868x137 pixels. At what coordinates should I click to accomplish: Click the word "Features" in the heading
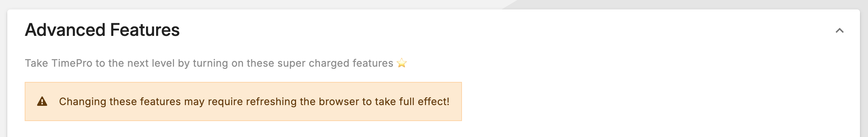(145, 30)
